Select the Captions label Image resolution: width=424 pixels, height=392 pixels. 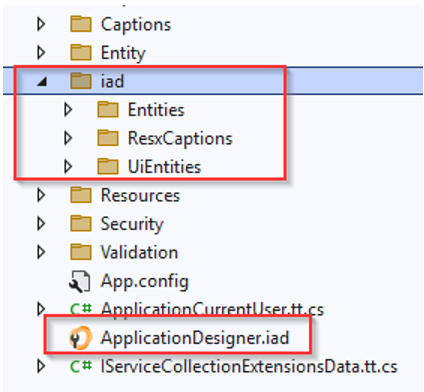tap(136, 25)
